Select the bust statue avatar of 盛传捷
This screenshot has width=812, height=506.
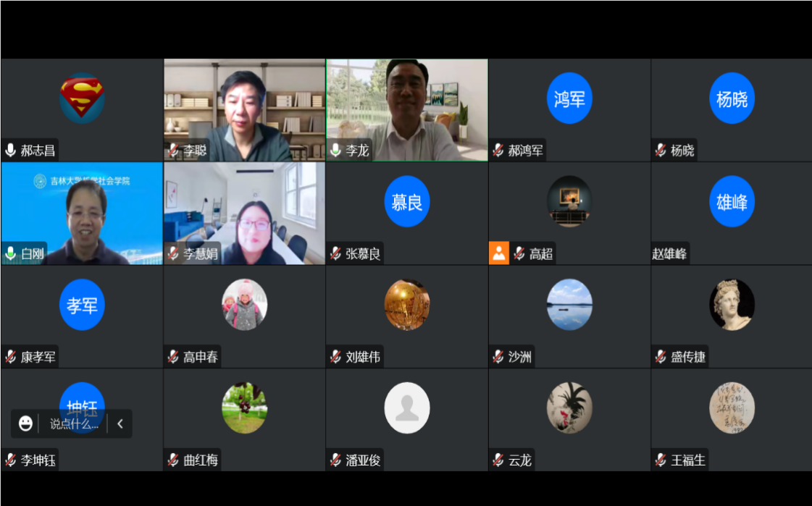click(732, 305)
